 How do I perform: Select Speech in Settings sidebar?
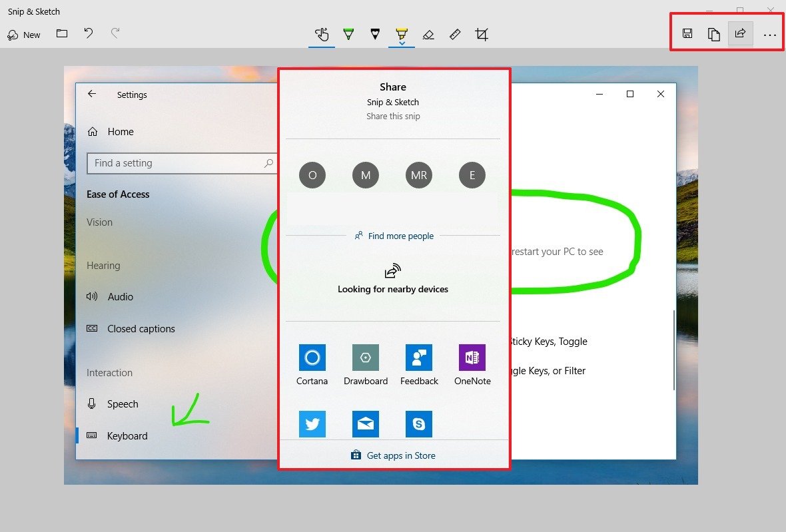pos(113,403)
